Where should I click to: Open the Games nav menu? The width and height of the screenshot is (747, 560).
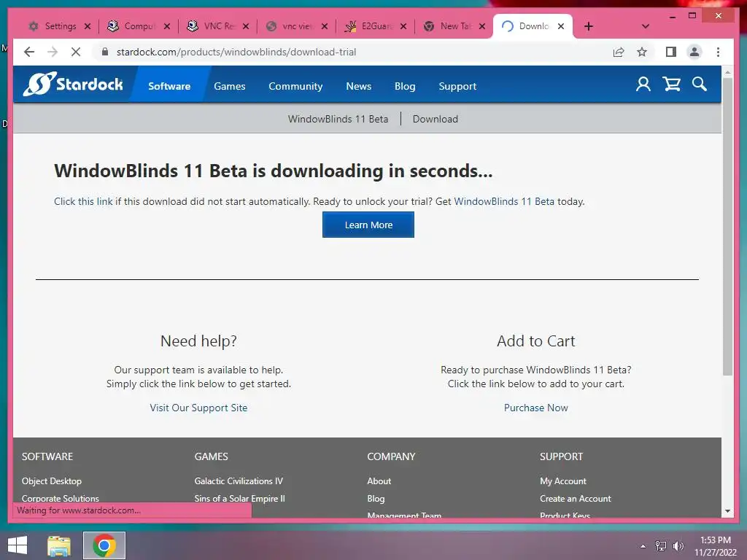[x=230, y=86]
